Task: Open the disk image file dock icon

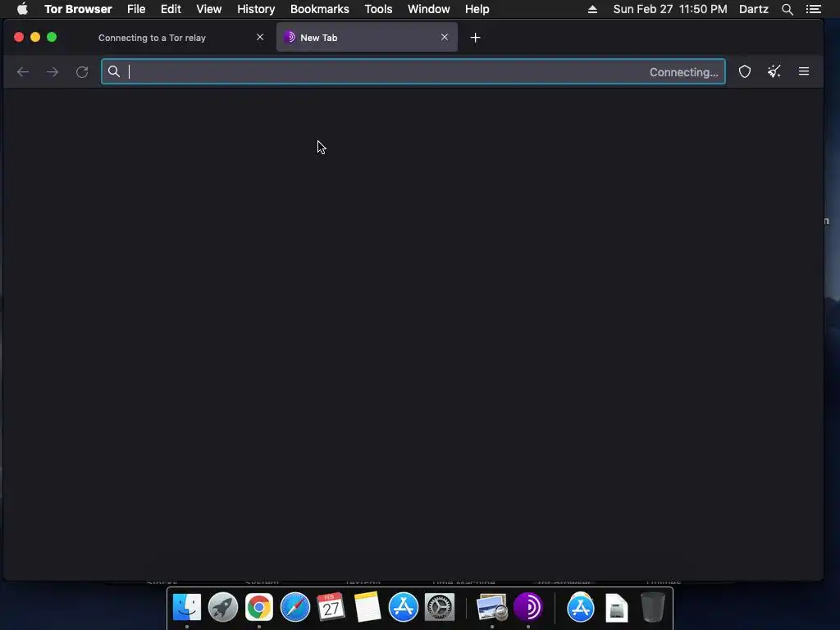Action: point(617,607)
